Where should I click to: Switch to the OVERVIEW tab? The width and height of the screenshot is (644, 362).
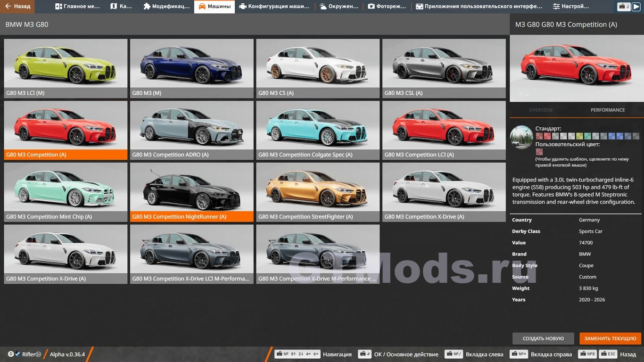tap(540, 110)
